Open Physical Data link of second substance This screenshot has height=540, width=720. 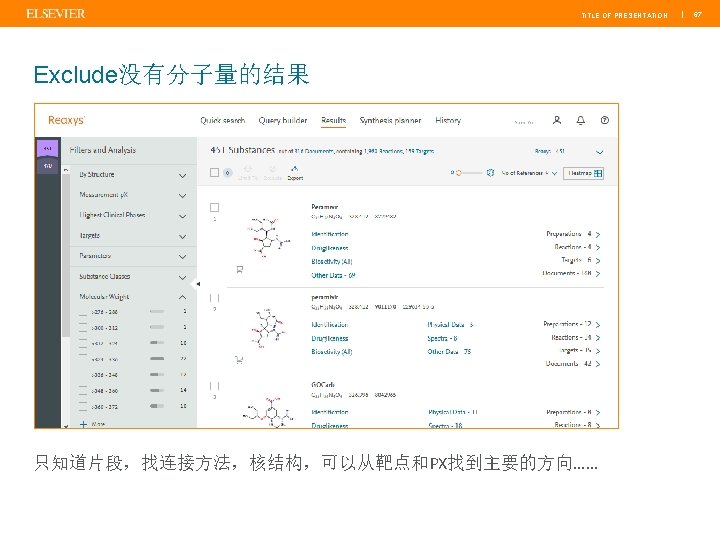pyautogui.click(x=450, y=325)
